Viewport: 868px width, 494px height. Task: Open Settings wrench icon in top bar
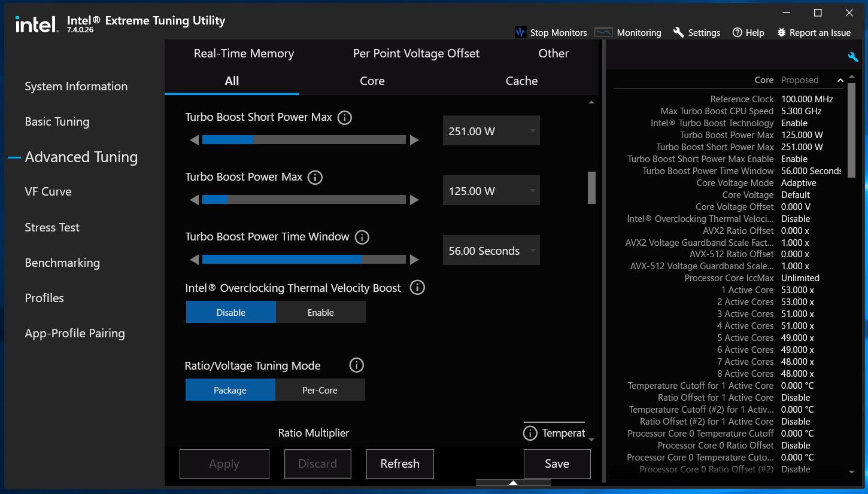(678, 32)
